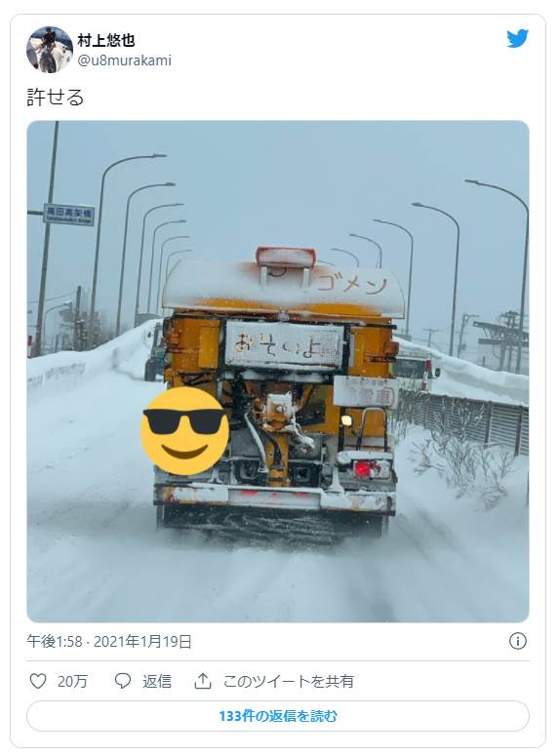Open the 133件の返信を読む button

pyautogui.click(x=278, y=716)
